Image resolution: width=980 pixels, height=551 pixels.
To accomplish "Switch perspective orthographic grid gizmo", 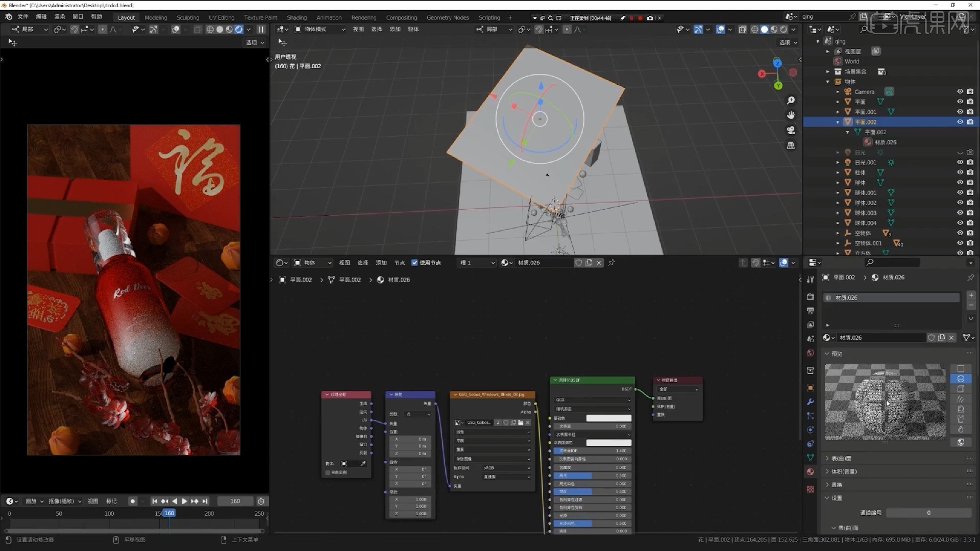I will click(791, 145).
